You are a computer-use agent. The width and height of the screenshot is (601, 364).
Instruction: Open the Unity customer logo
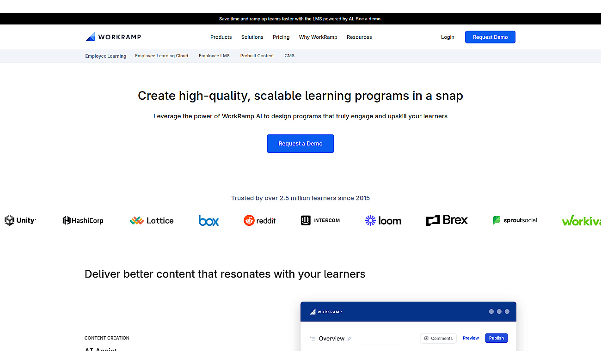click(x=20, y=220)
